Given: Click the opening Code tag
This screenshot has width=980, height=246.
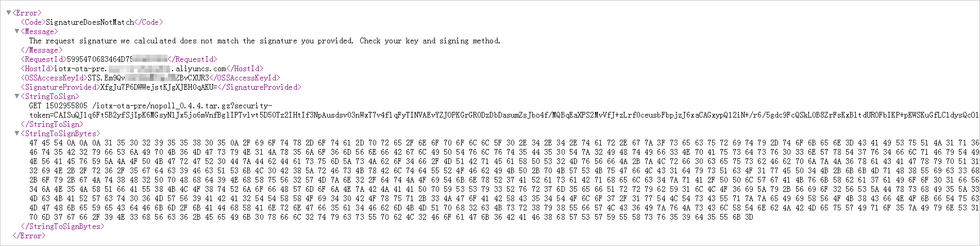Looking at the screenshot, I should (x=33, y=22).
